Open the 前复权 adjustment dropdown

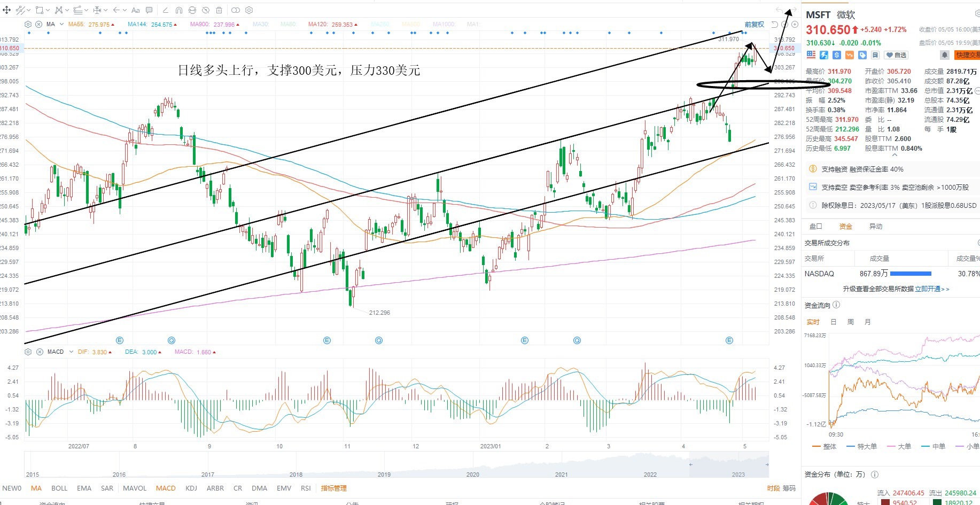point(755,25)
